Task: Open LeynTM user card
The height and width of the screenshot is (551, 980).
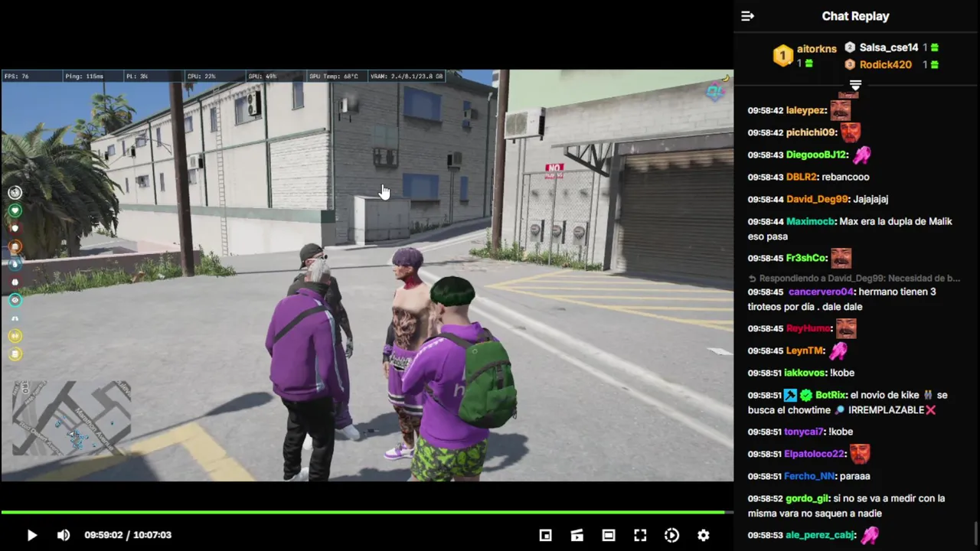Action: tap(805, 350)
